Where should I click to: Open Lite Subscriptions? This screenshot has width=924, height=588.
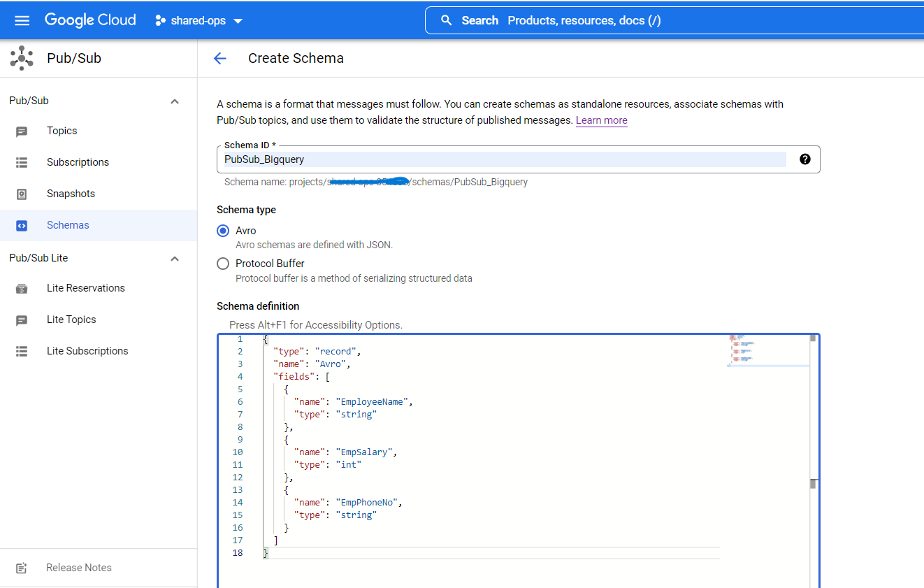(x=87, y=350)
